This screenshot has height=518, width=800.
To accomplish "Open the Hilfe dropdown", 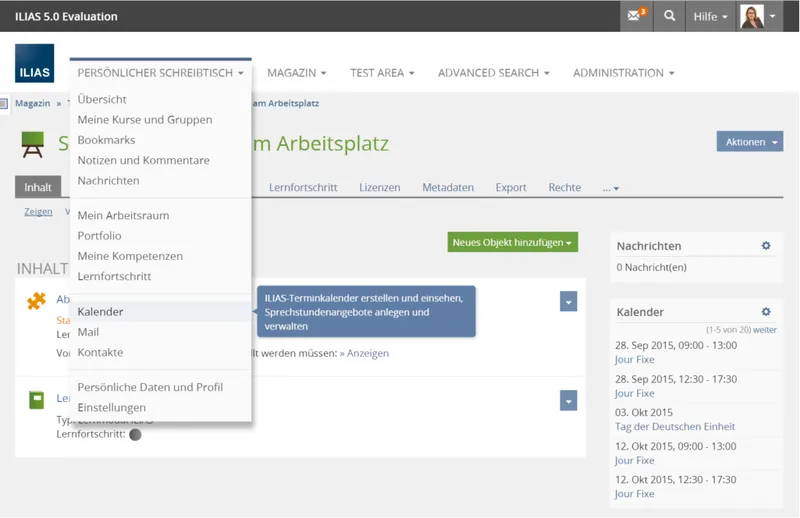I will pos(710,16).
